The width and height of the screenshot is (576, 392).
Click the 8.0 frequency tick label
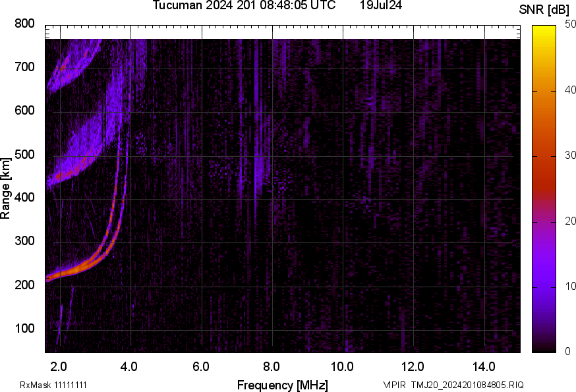click(271, 366)
